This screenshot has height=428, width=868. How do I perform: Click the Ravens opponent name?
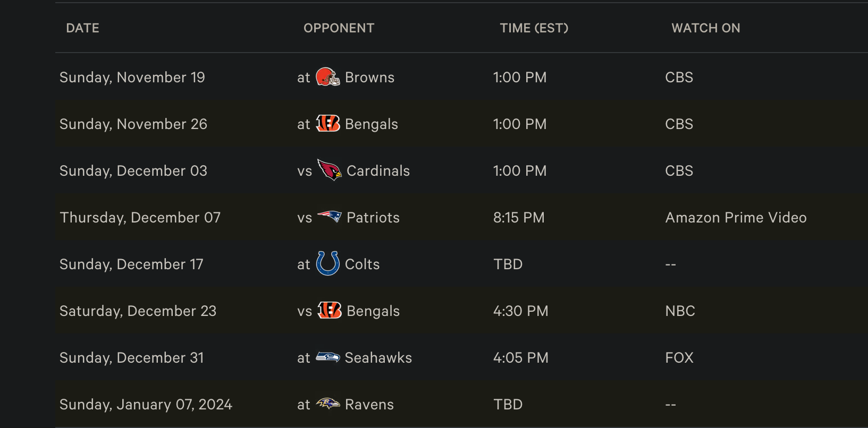(x=369, y=405)
